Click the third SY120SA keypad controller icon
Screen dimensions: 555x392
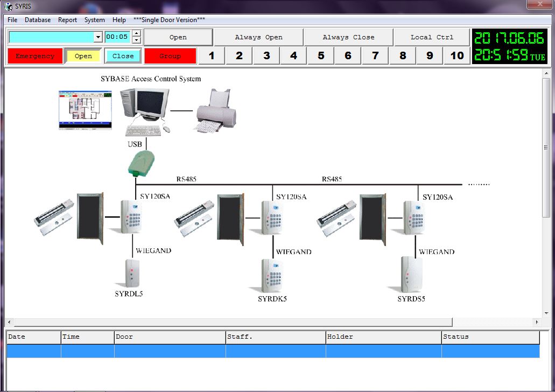coord(414,218)
